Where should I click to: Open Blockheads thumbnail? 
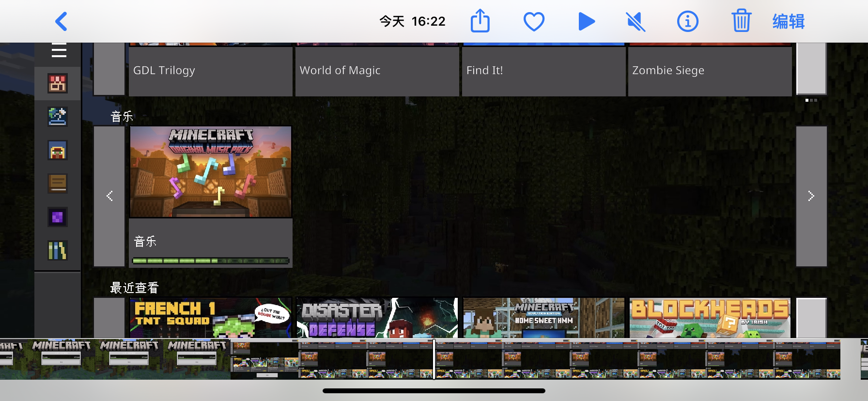(710, 318)
